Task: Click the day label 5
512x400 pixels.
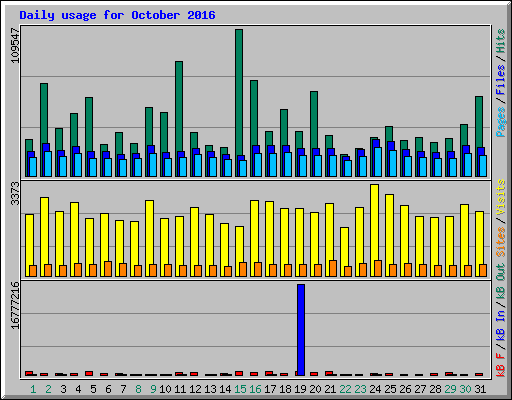Action: pyautogui.click(x=93, y=389)
